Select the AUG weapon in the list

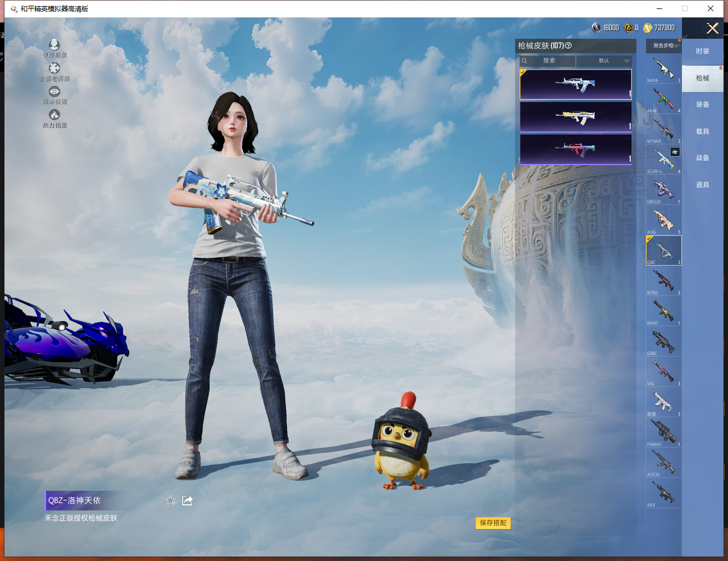tap(663, 220)
